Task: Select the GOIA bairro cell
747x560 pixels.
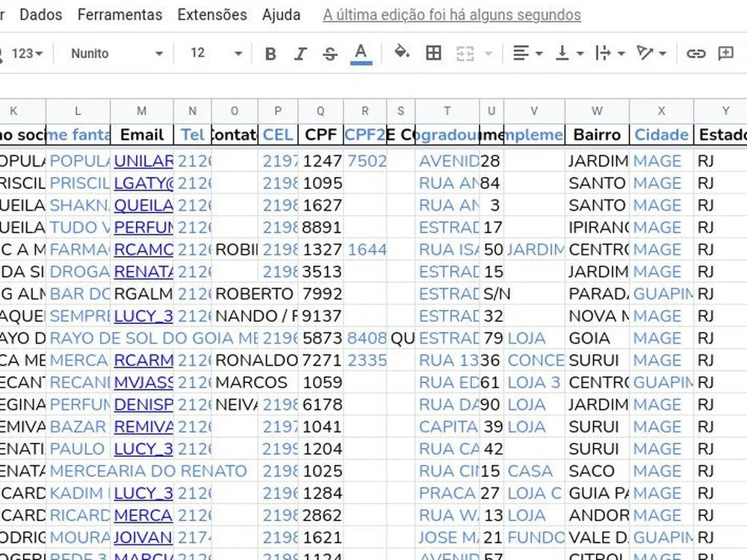Action: click(597, 338)
